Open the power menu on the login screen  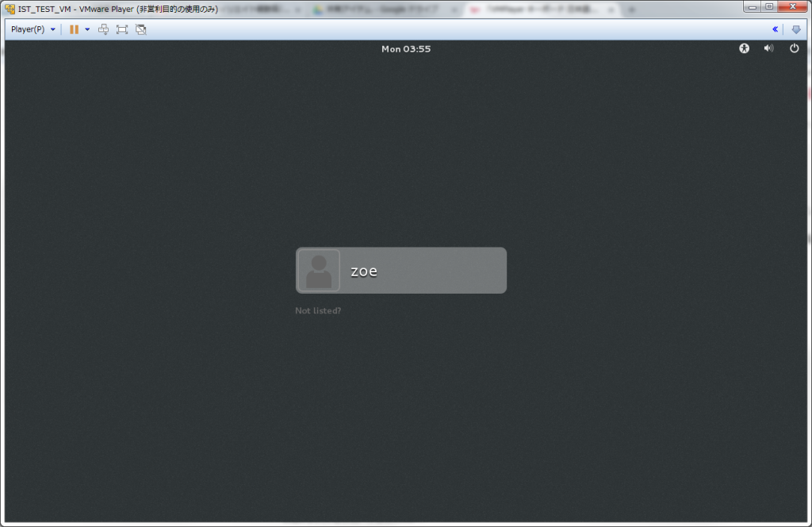(794, 48)
